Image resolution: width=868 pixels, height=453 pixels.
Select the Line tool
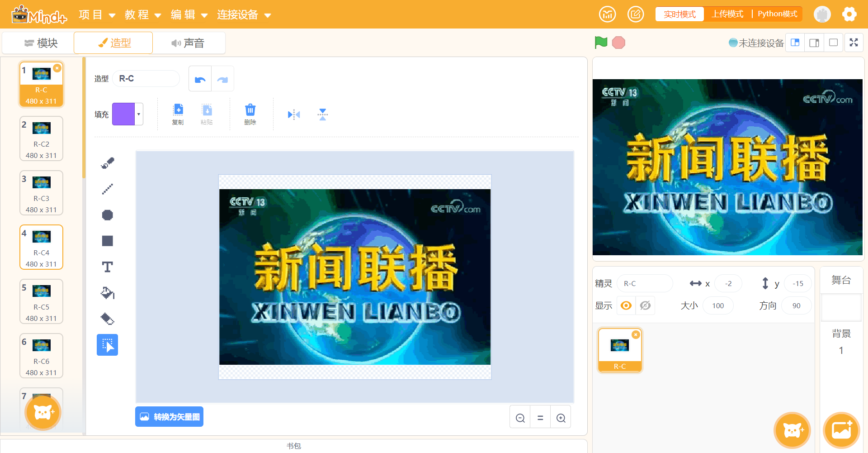(x=108, y=189)
